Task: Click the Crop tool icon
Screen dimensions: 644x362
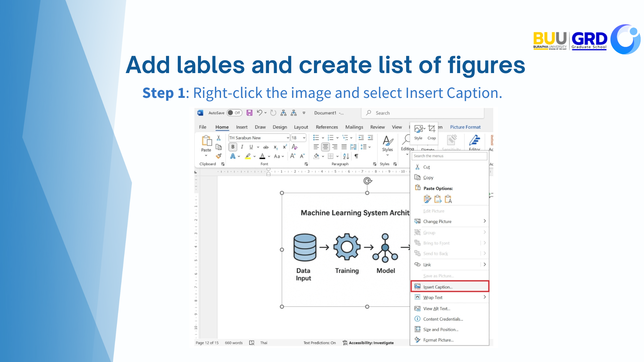Action: point(432,129)
